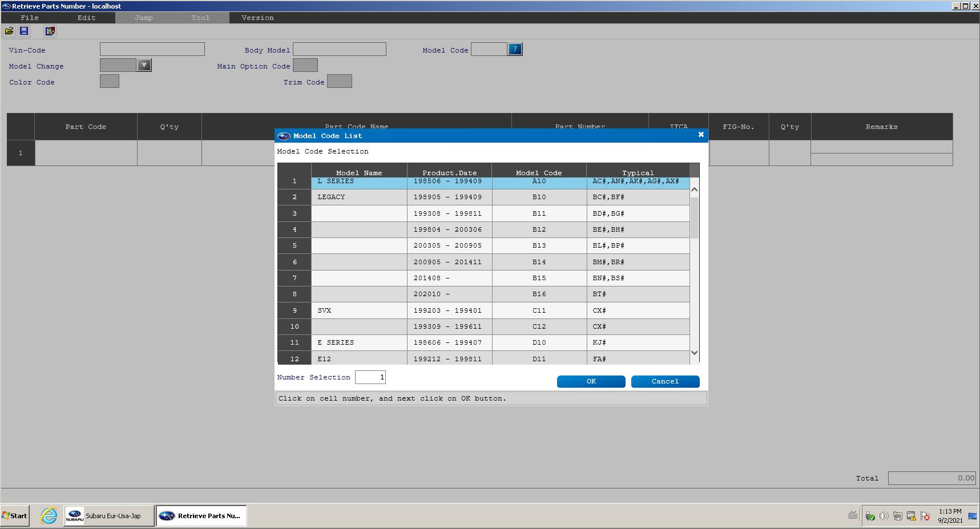Click the model code cell D10
The image size is (980, 529).
click(x=539, y=342)
